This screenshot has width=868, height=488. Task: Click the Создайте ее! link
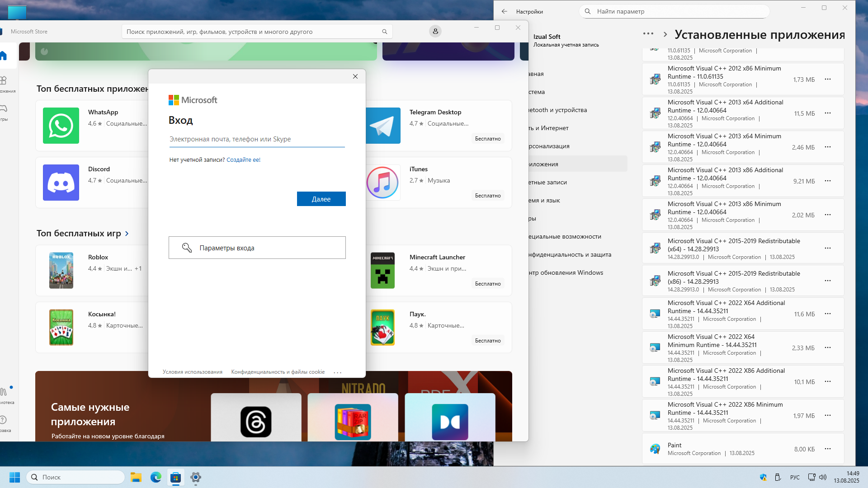pos(243,160)
